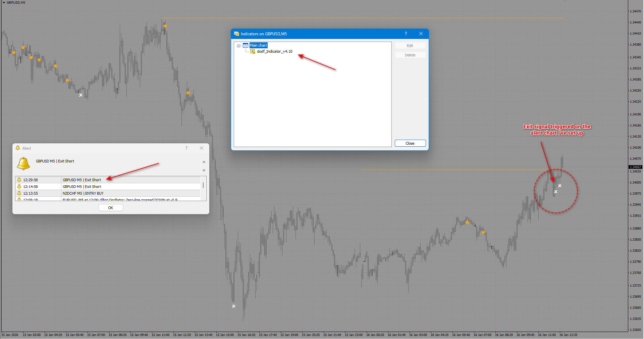Click bell icon of the 12:13:55 alert
Image resolution: width=644 pixels, height=339 pixels.
[x=19, y=193]
